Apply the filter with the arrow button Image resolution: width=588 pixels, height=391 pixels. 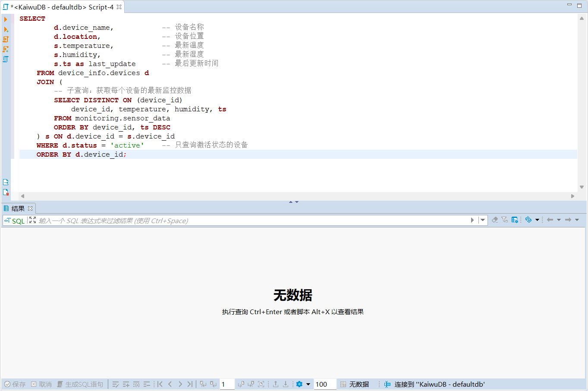pos(472,220)
